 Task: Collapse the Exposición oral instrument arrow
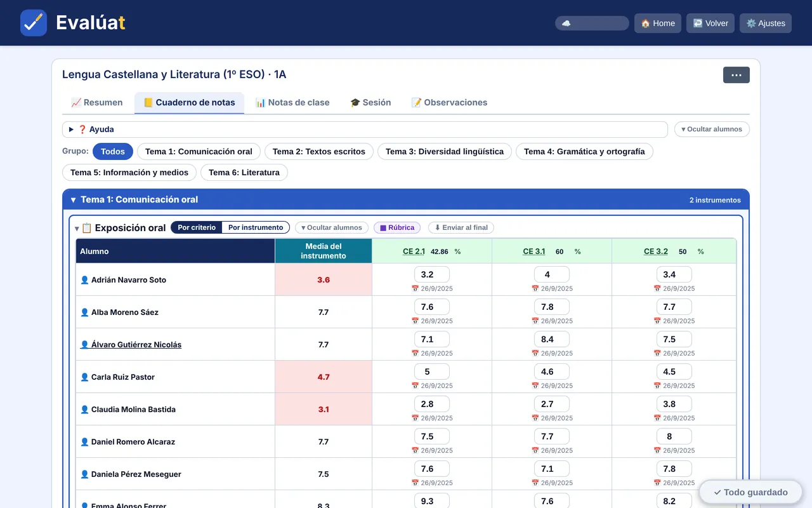pyautogui.click(x=77, y=229)
